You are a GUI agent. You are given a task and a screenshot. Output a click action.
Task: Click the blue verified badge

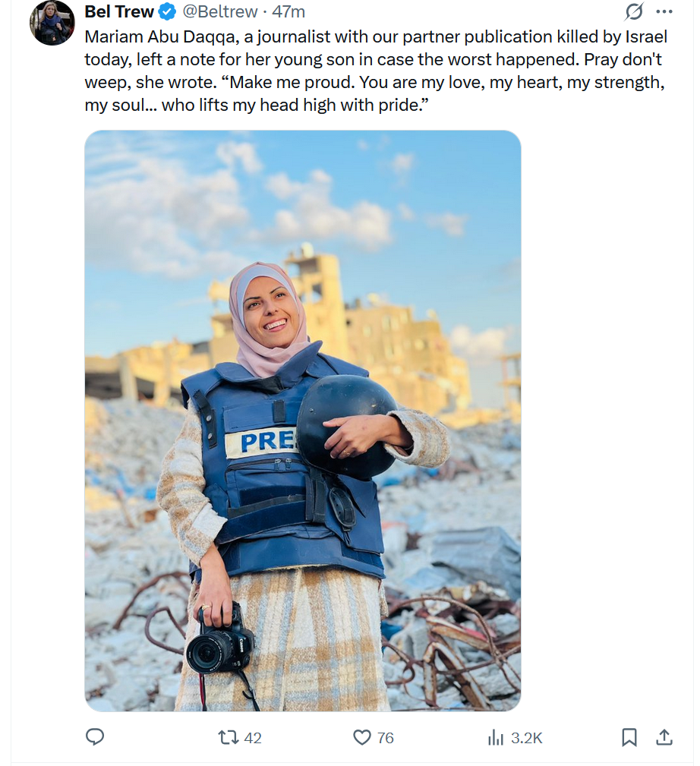(x=168, y=11)
